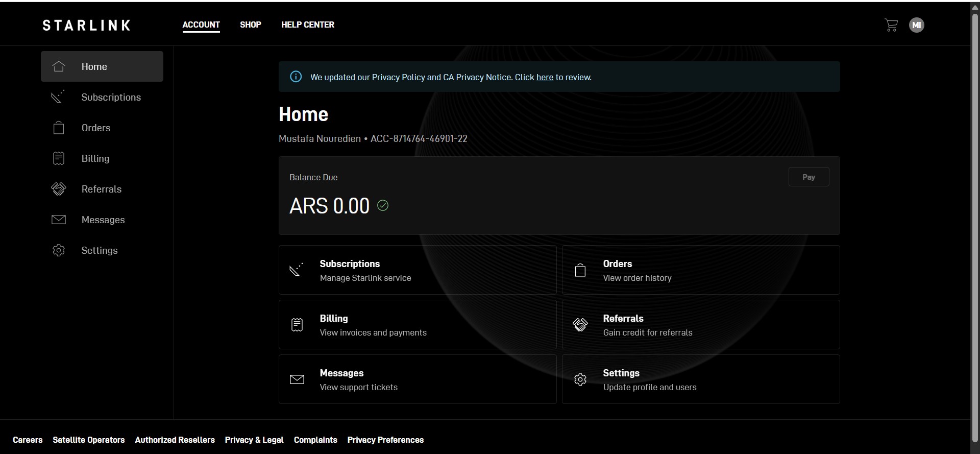This screenshot has height=454, width=980.
Task: Open the Privacy Preferences footer link
Action: [x=385, y=440]
